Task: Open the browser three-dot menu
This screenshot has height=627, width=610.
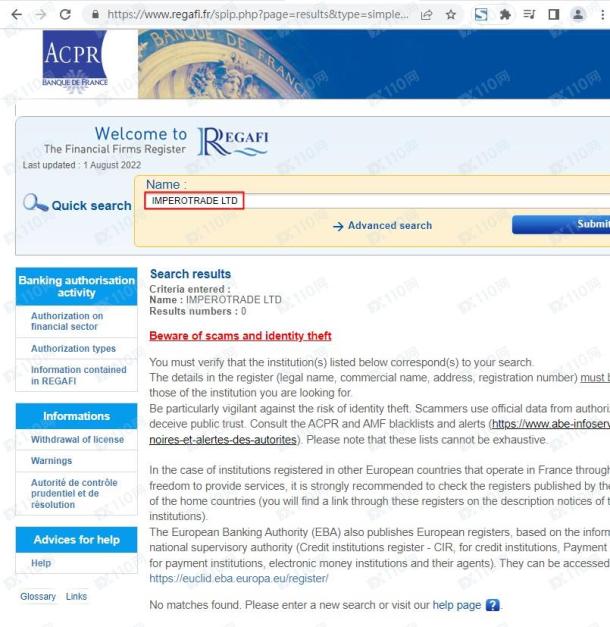Action: pos(602,15)
